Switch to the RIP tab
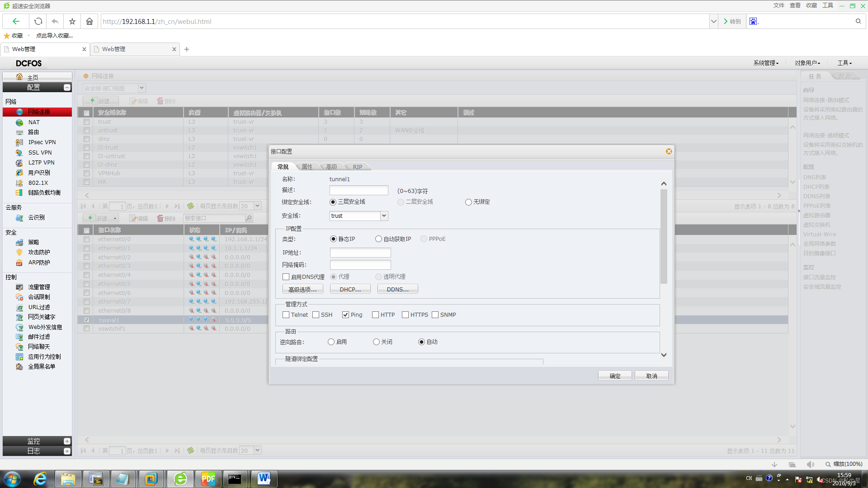Viewport: 868px width, 488px height. tap(357, 167)
